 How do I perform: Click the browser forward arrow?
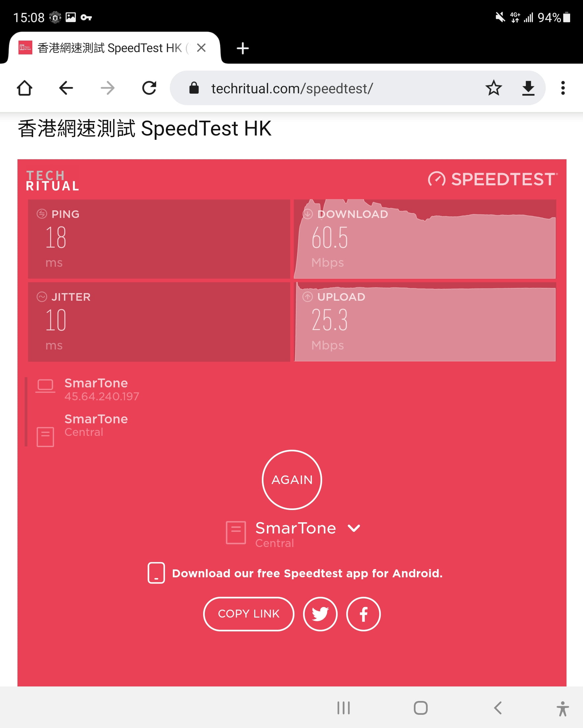(x=108, y=88)
